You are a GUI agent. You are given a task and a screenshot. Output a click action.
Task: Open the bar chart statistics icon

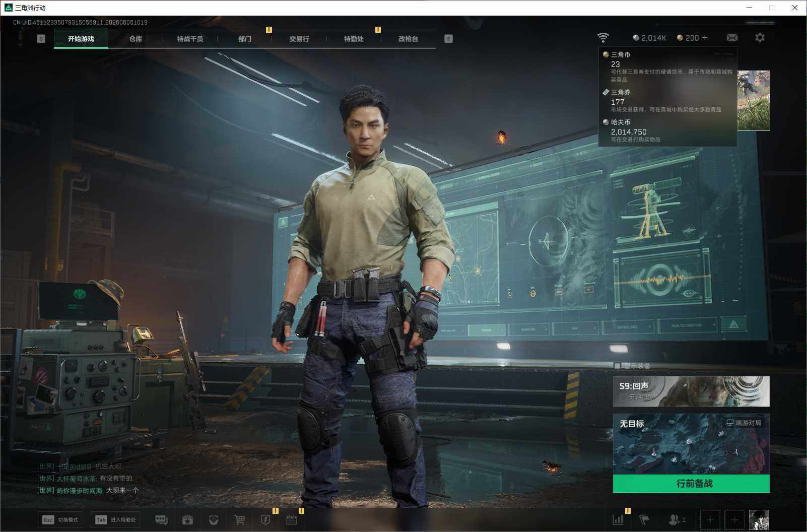click(618, 520)
